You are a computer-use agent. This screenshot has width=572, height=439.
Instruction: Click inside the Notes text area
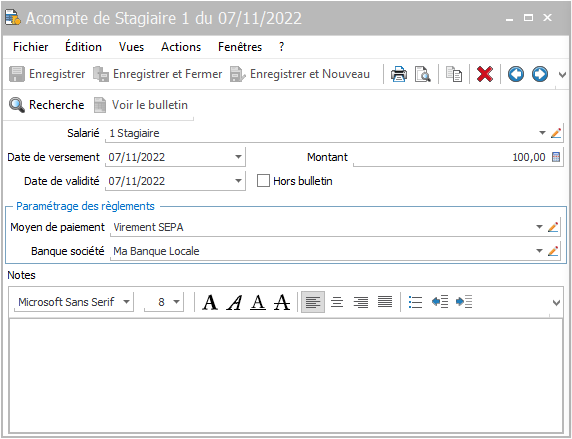pyautogui.click(x=286, y=376)
